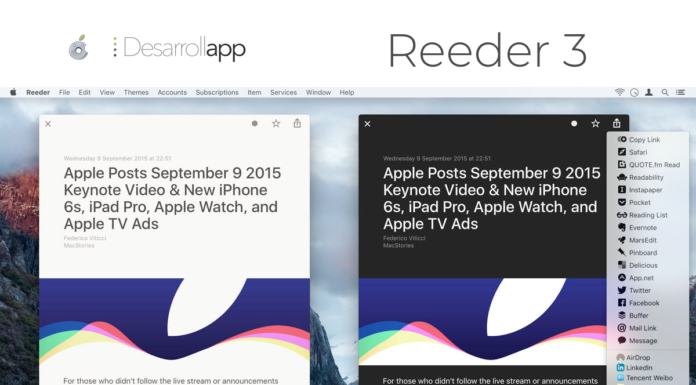The height and width of the screenshot is (385, 696).
Task: Click keynote artwork image in light window
Action: 174,321
